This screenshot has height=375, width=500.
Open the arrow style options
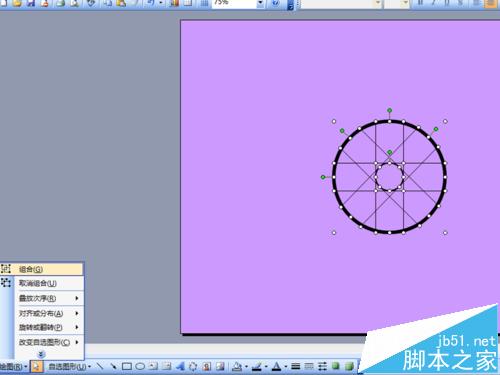(322, 367)
